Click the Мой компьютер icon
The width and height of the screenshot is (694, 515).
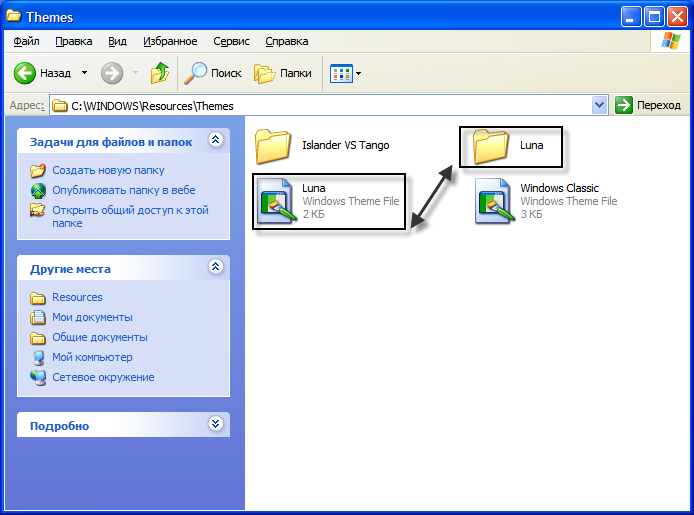tap(38, 357)
